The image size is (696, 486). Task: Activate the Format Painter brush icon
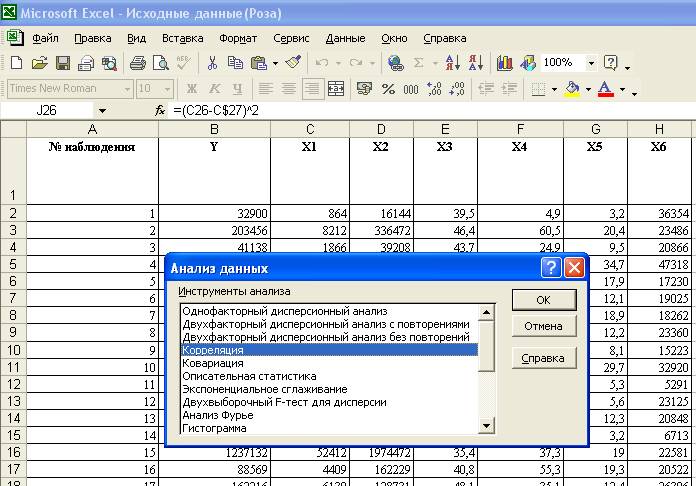click(x=294, y=63)
